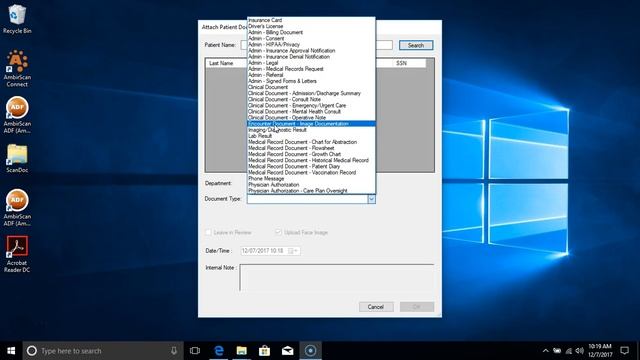
Task: Select Medical Record Document - Flowsheet
Action: click(311, 148)
